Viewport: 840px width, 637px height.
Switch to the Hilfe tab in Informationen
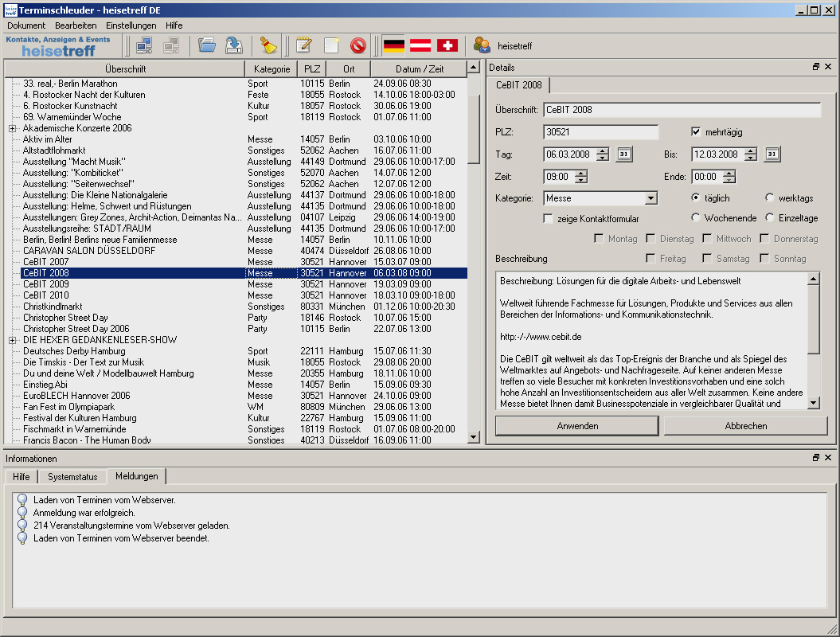point(21,477)
